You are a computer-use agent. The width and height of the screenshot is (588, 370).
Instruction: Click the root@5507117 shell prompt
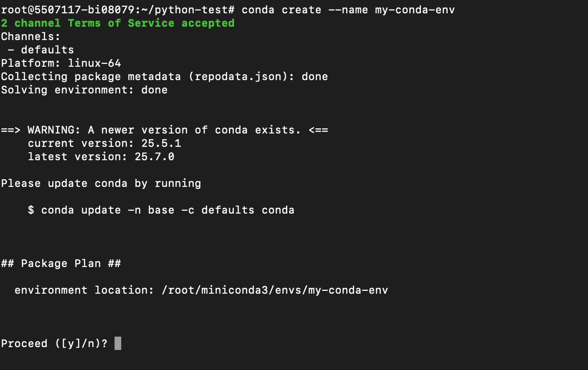click(118, 10)
